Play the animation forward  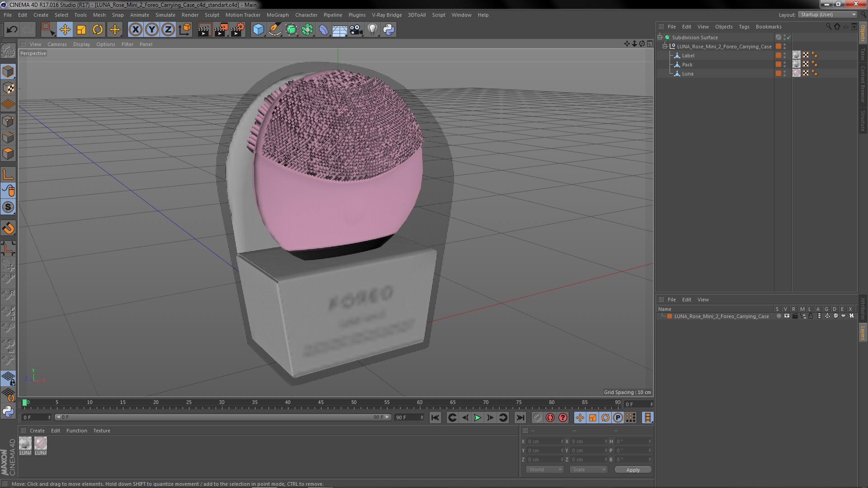coord(477,418)
